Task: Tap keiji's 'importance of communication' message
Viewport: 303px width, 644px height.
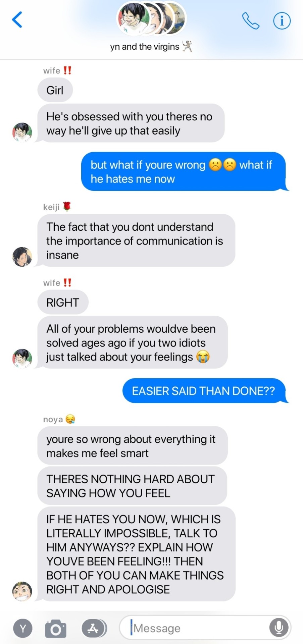Action: coord(136,240)
